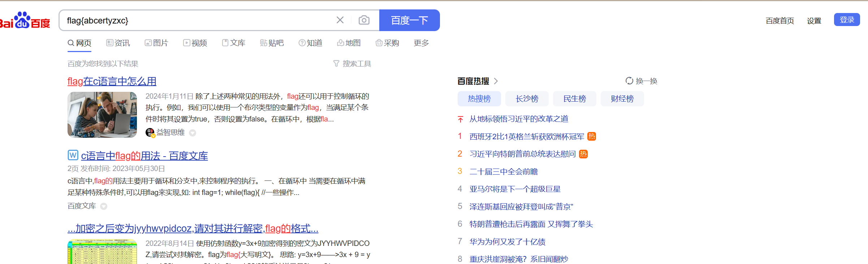Switch to the 视频 tab

coord(195,43)
